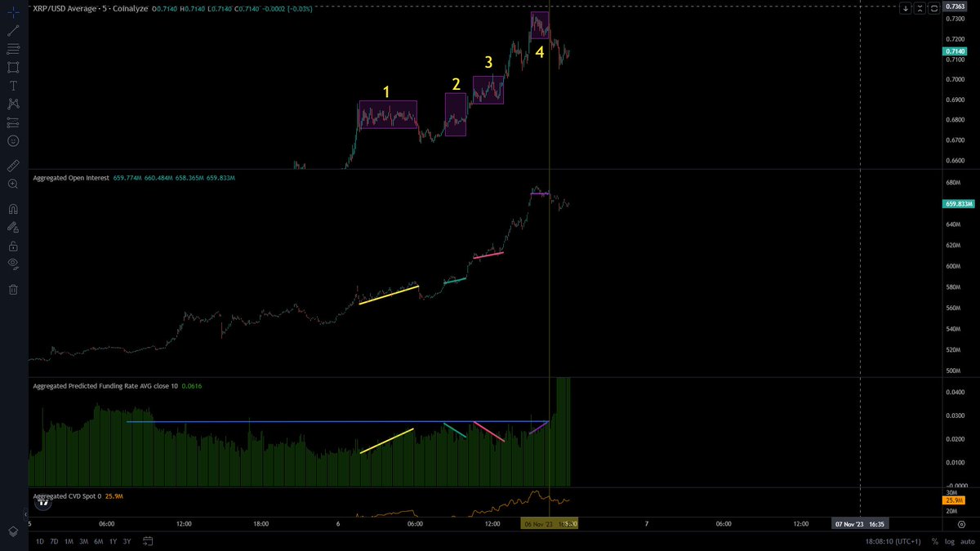
Task: Toggle stay in drawing mode
Action: [13, 227]
